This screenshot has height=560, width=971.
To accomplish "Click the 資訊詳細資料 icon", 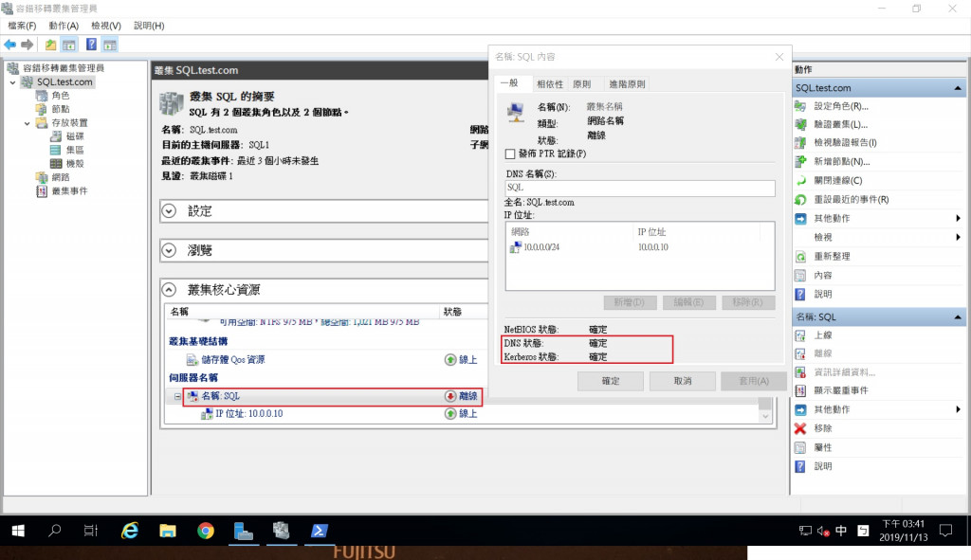I will click(x=800, y=371).
